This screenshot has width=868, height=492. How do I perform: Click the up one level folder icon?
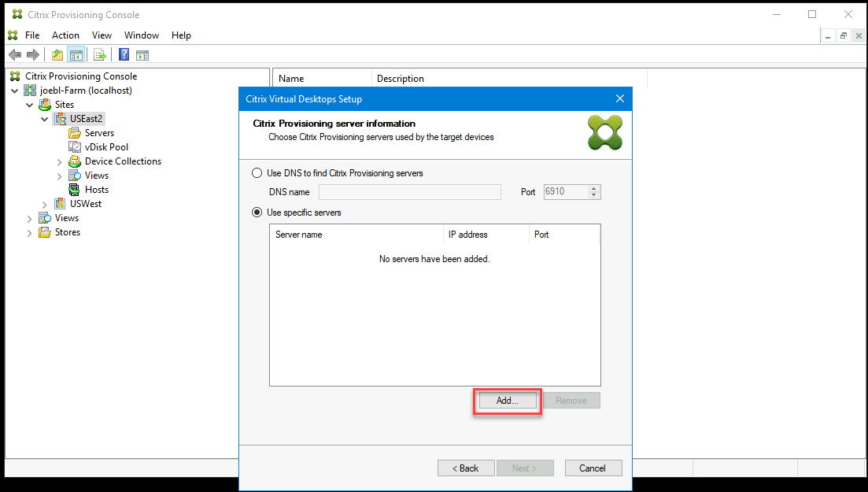click(56, 54)
